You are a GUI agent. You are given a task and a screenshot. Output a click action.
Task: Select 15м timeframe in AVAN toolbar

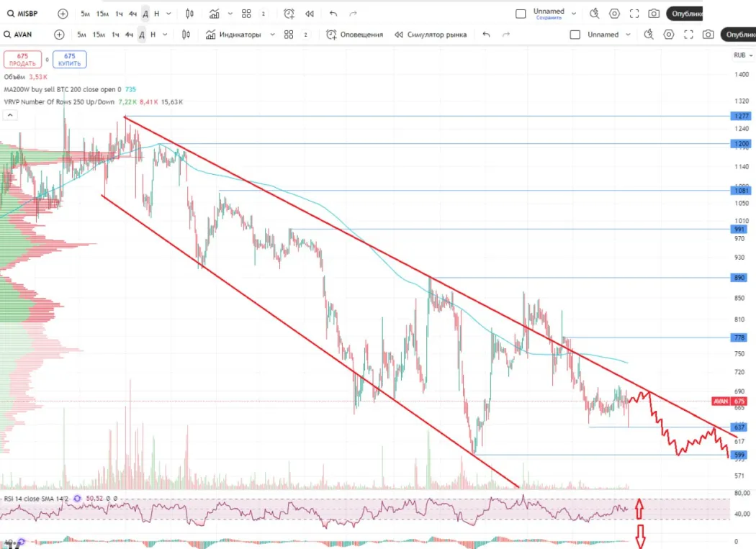point(99,35)
